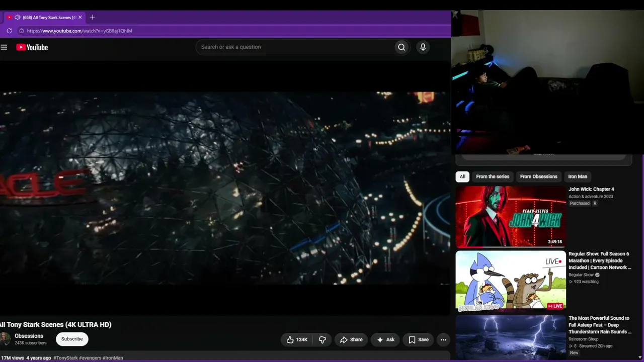Open the Ask AI button
The height and width of the screenshot is (362, 644).
click(x=386, y=340)
